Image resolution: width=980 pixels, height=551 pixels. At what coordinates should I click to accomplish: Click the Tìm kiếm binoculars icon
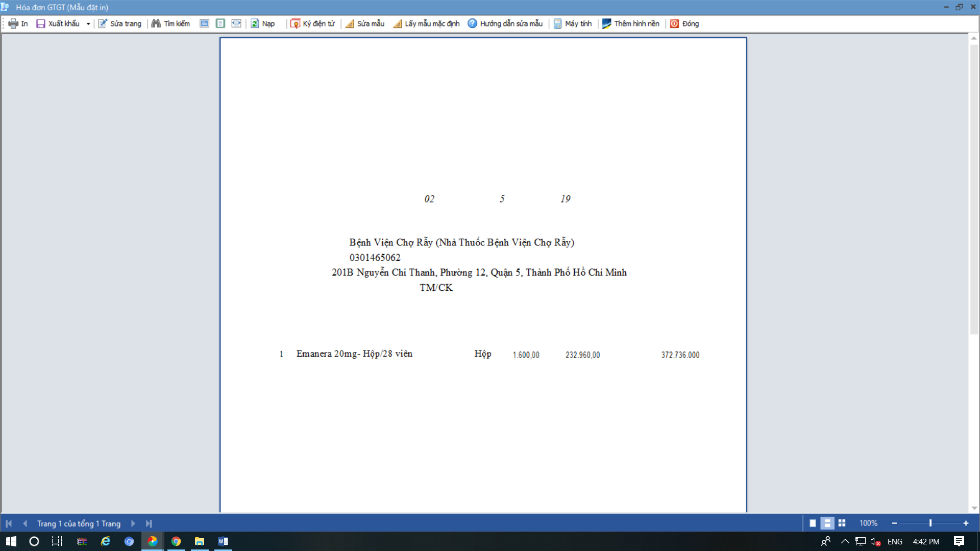click(x=156, y=23)
